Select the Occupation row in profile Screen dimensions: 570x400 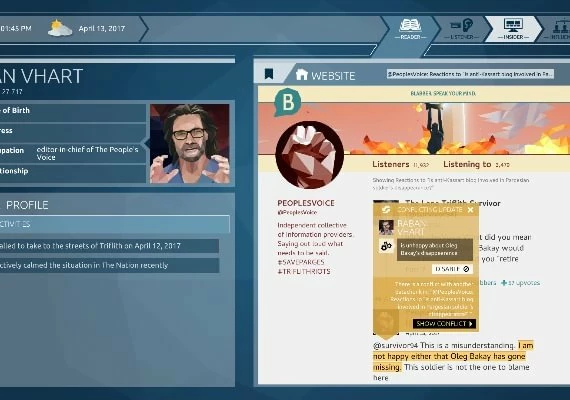[x=72, y=153]
